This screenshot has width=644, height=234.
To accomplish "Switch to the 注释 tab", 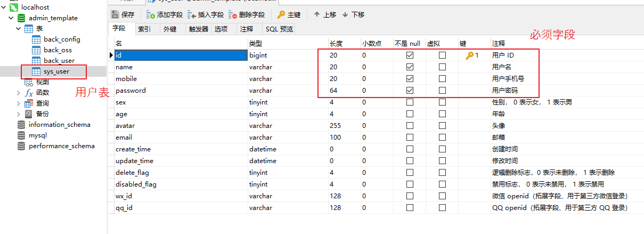I will pos(247,29).
